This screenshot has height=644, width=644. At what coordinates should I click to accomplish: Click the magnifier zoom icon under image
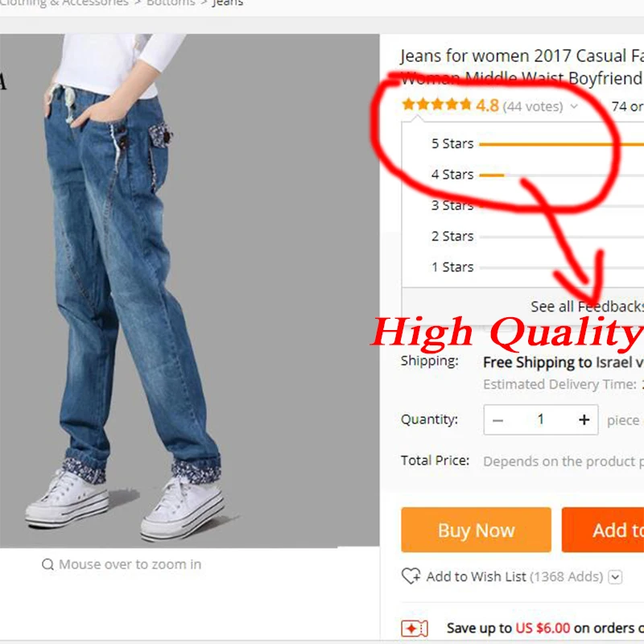(47, 564)
